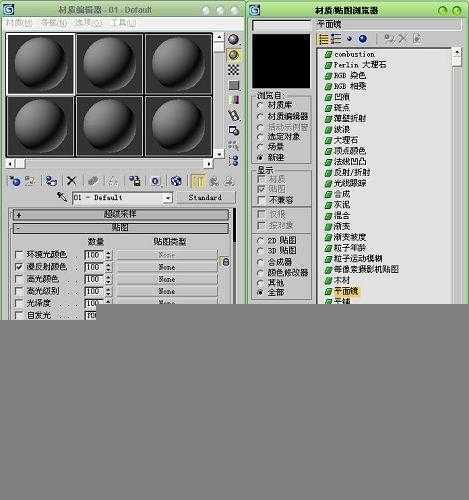This screenshot has height=500, width=469.
Task: Toggle the Show End Result icon
Action: tap(198, 181)
